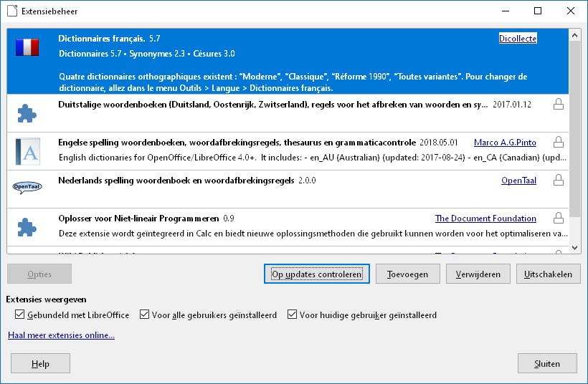Image resolution: width=588 pixels, height=384 pixels.
Task: Click the Op updates controleren button
Action: pyautogui.click(x=316, y=274)
